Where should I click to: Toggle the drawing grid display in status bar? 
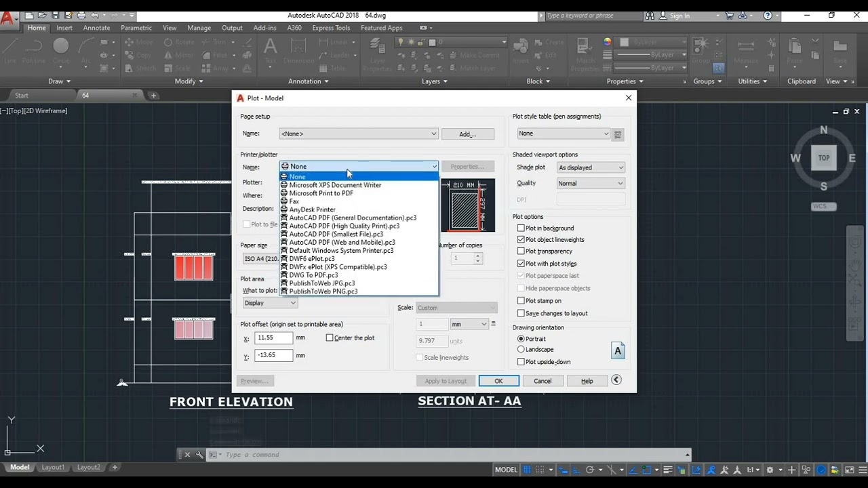pos(528,470)
